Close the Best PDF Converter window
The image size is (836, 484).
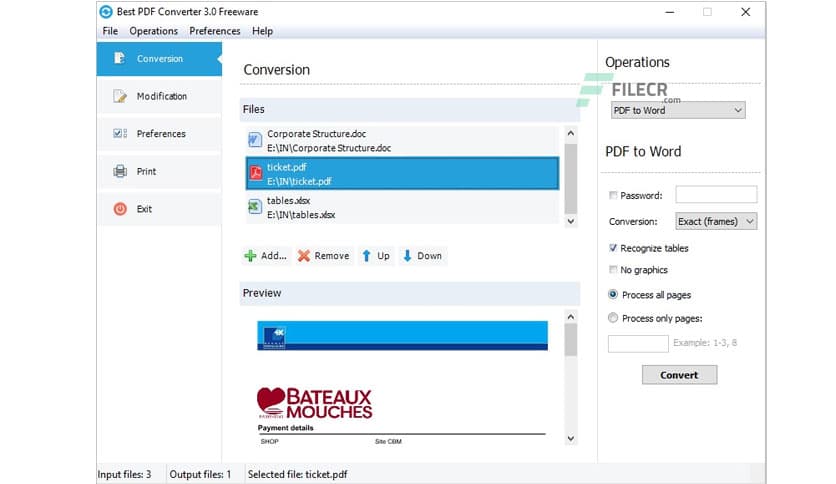tap(745, 12)
